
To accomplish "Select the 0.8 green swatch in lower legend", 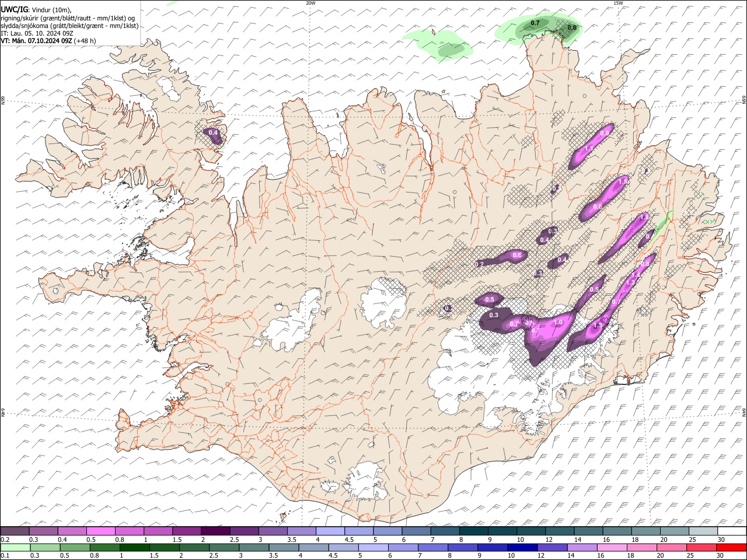I will click(104, 547).
